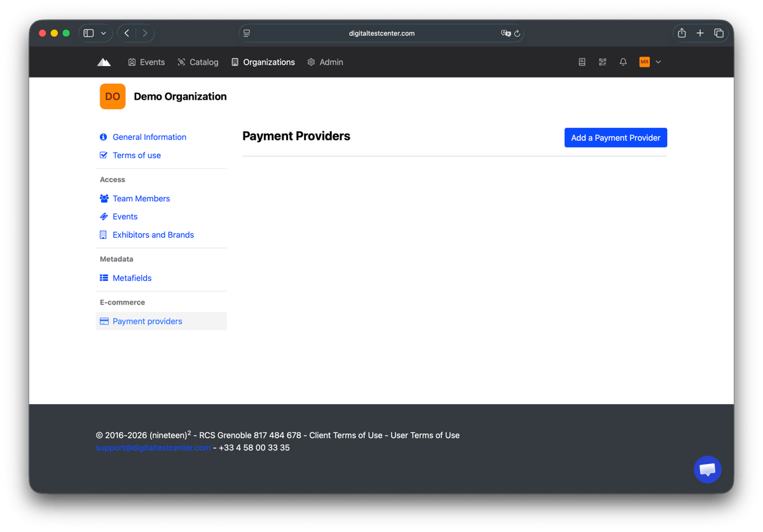Click the Access section label

[113, 180]
